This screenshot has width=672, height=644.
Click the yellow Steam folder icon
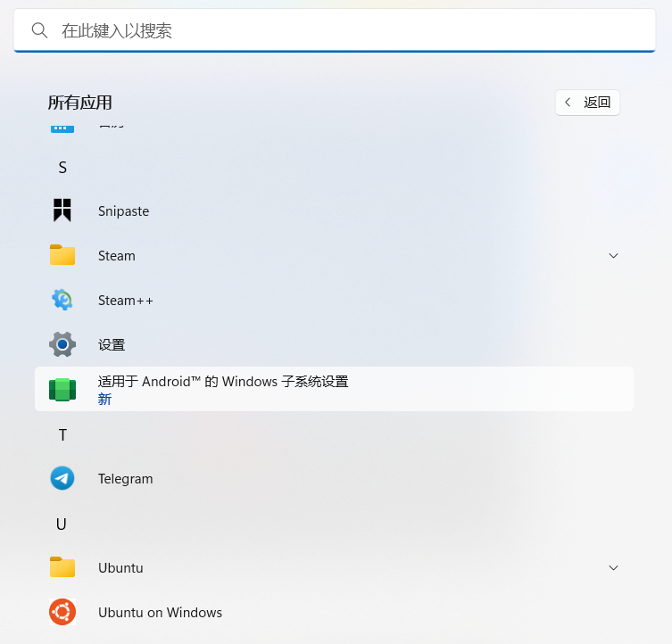[x=62, y=255]
